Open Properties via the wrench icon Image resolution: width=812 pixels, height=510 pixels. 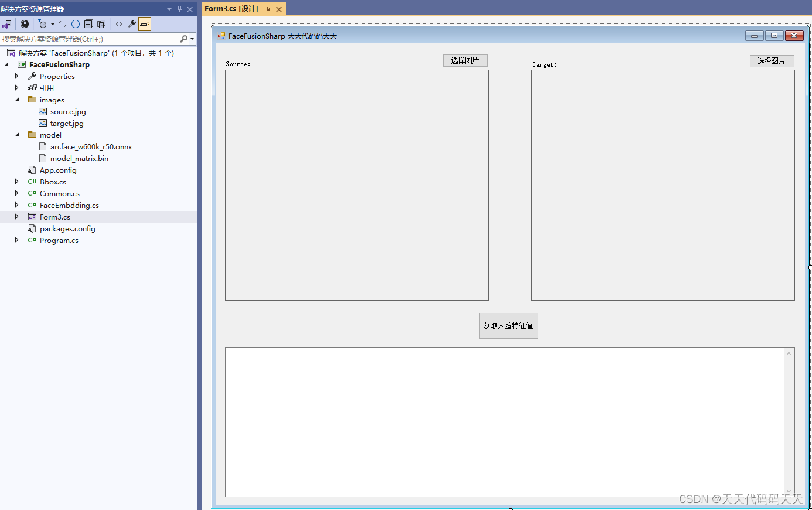(x=132, y=24)
